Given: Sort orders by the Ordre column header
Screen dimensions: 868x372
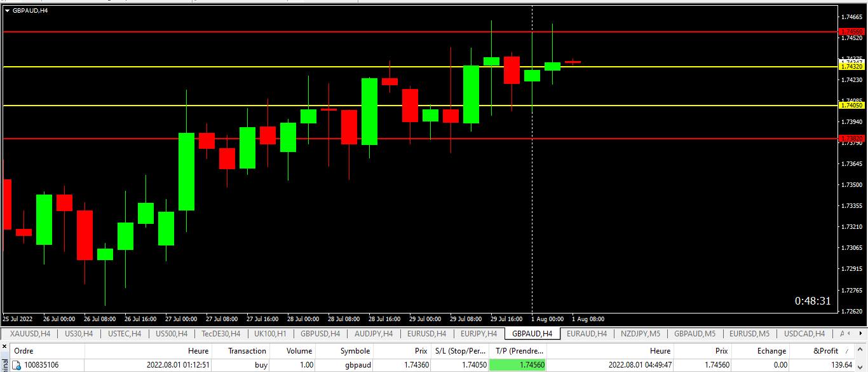Looking at the screenshot, I should (48, 351).
